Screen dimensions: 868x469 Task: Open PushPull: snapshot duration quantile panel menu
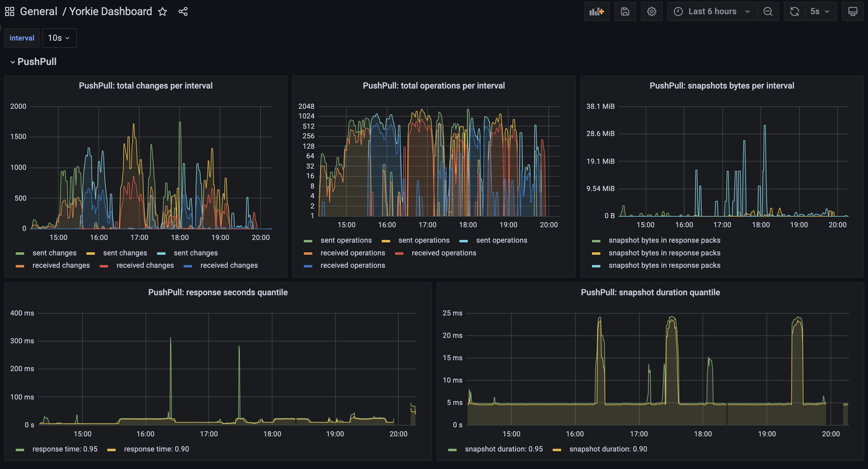coord(650,292)
